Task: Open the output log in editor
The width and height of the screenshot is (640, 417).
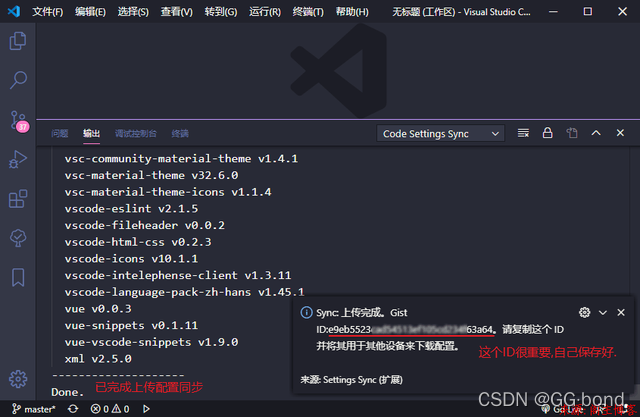Action: [572, 133]
